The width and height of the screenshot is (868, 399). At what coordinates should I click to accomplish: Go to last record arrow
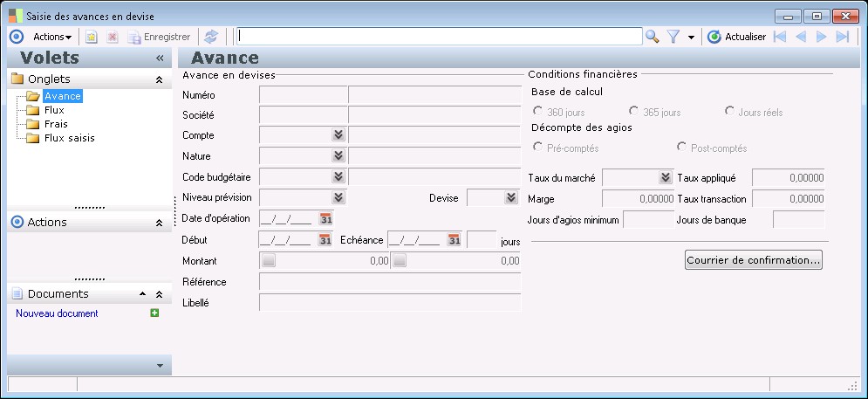(x=843, y=38)
